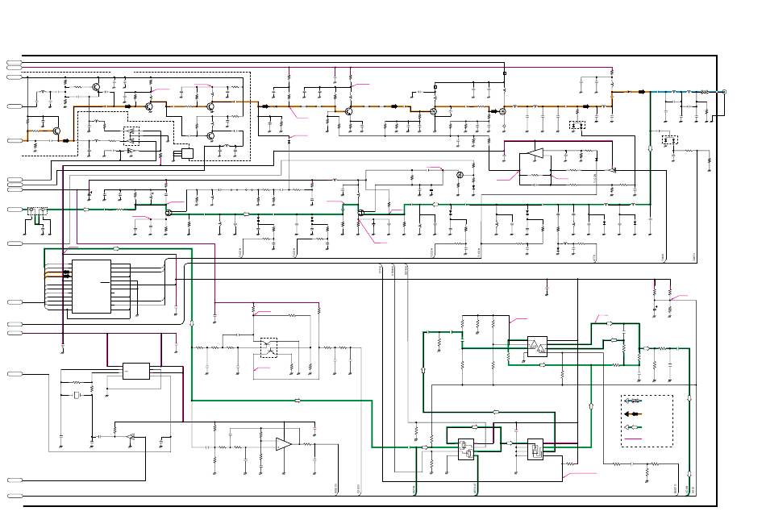Click the op-amp triangle under the magenta wire at upper right
The width and height of the screenshot is (766, 532).
536,153
